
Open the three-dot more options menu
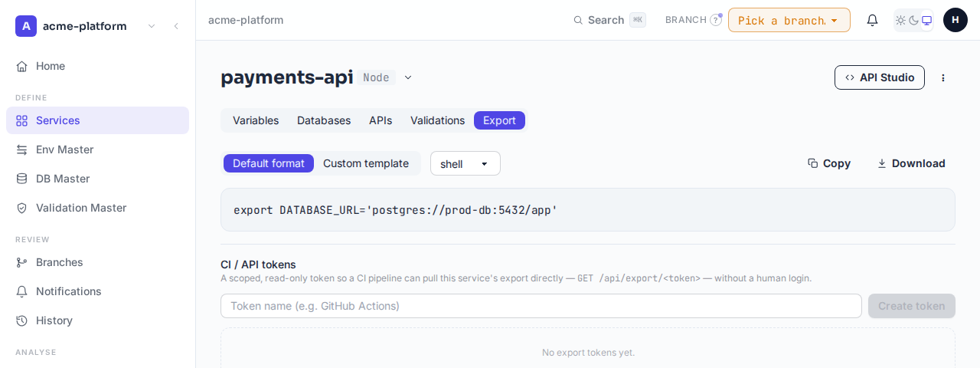click(943, 77)
